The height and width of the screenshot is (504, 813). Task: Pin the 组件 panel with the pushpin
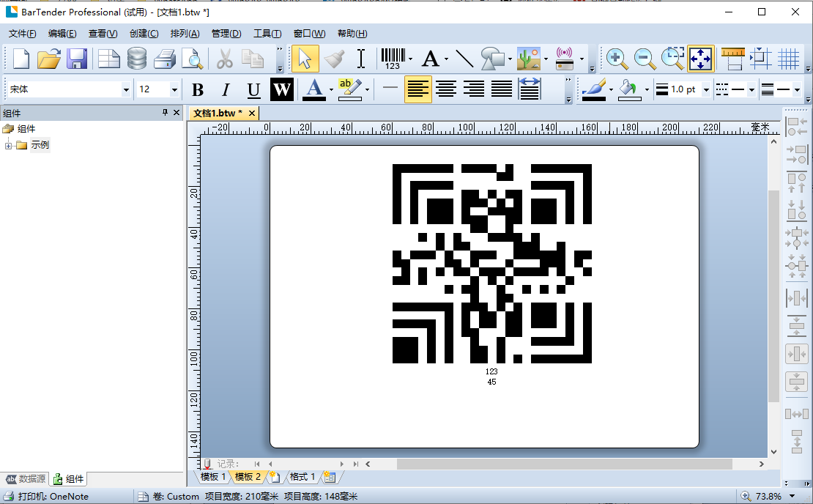(x=165, y=113)
